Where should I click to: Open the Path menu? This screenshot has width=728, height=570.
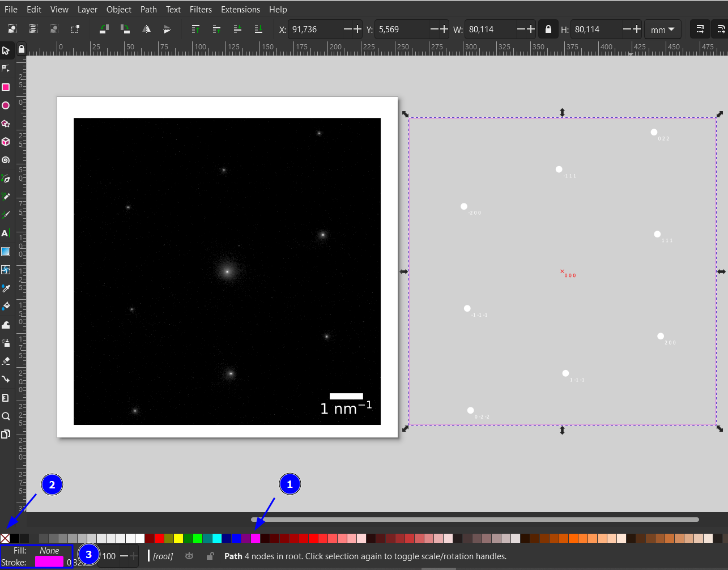pos(148,10)
